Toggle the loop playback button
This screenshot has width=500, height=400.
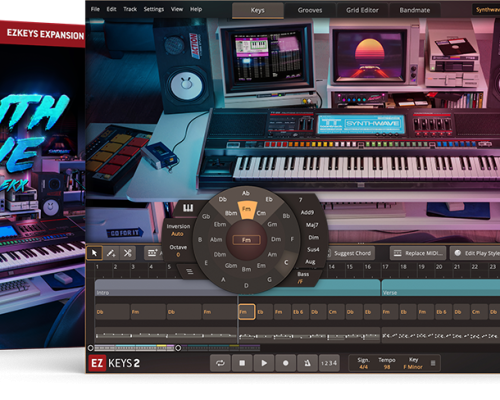(x=220, y=363)
